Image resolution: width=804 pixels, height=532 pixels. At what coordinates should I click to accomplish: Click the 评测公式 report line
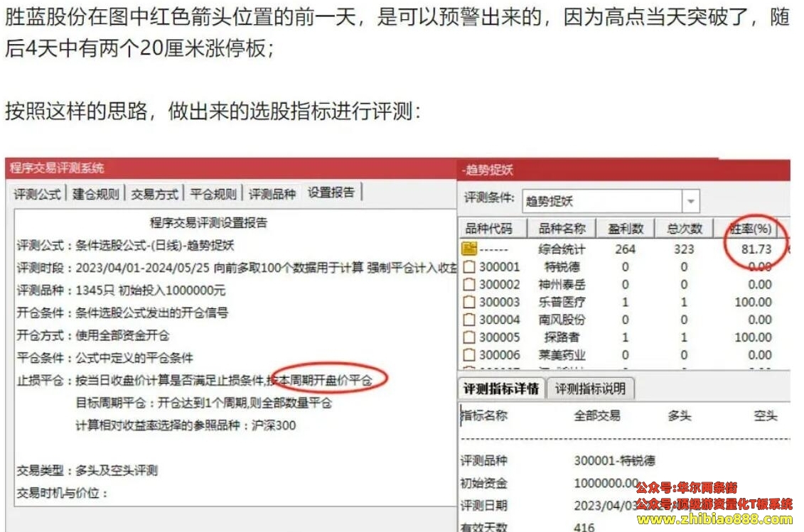click(125, 246)
